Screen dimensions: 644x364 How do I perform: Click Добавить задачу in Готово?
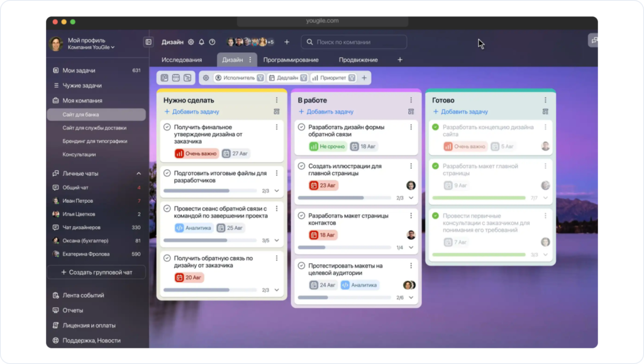point(460,111)
